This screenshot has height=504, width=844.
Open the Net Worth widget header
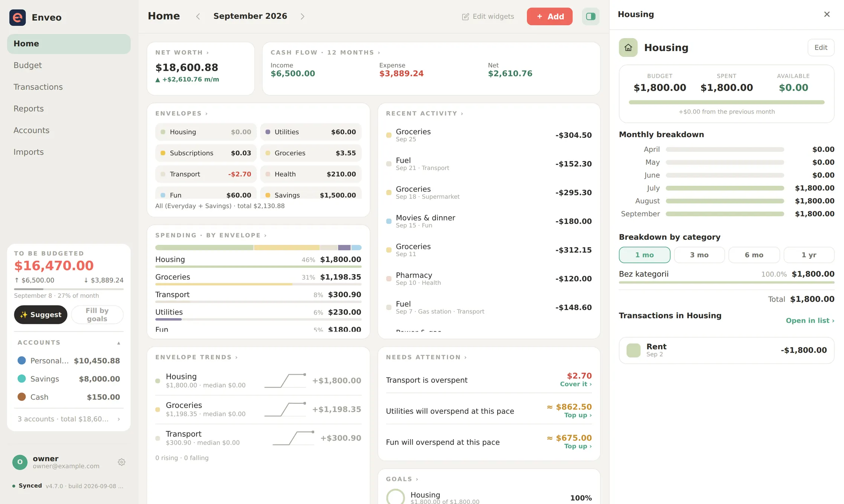click(182, 53)
